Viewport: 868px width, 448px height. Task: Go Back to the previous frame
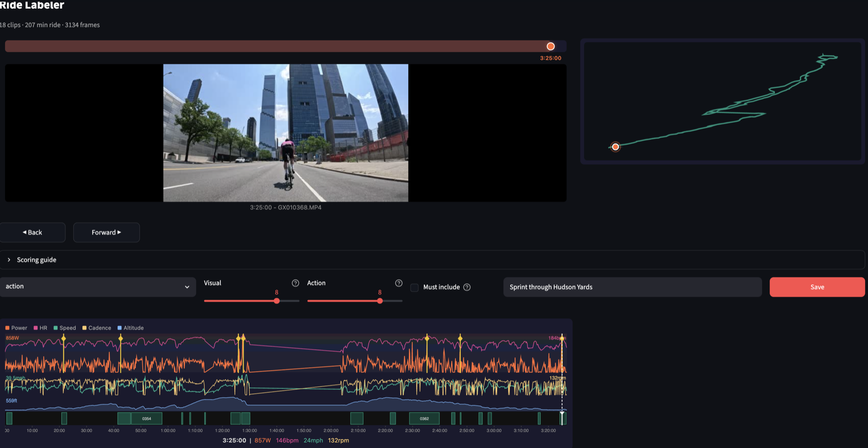coord(32,232)
